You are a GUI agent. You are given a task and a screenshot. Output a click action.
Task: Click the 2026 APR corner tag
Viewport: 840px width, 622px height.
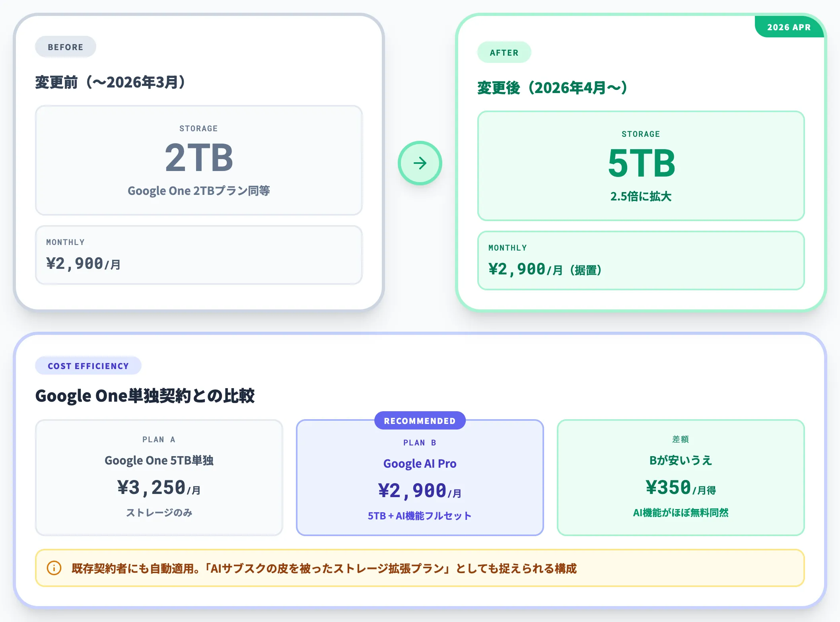click(x=789, y=27)
